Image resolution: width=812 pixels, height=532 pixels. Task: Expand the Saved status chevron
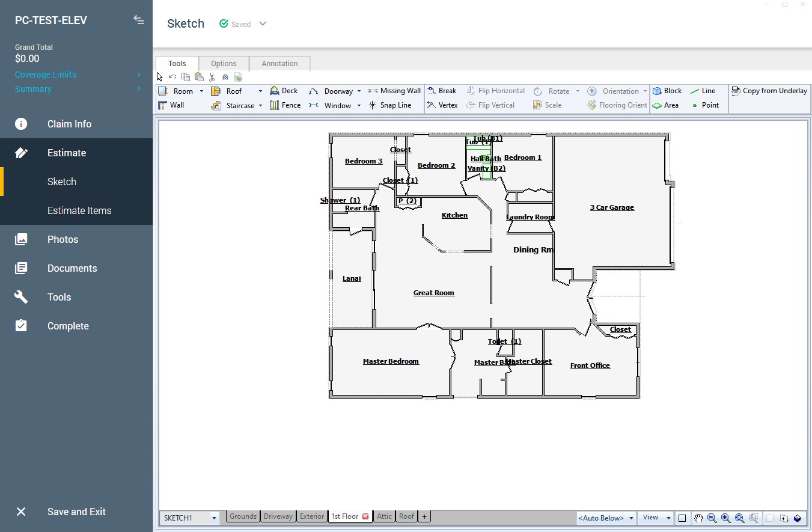point(263,24)
